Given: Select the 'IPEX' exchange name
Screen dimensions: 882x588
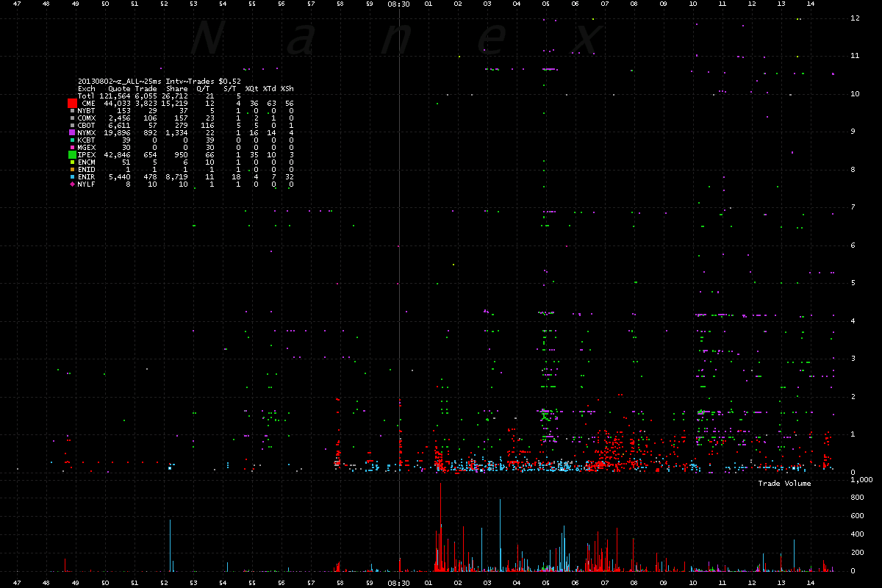Looking at the screenshot, I should (x=87, y=155).
